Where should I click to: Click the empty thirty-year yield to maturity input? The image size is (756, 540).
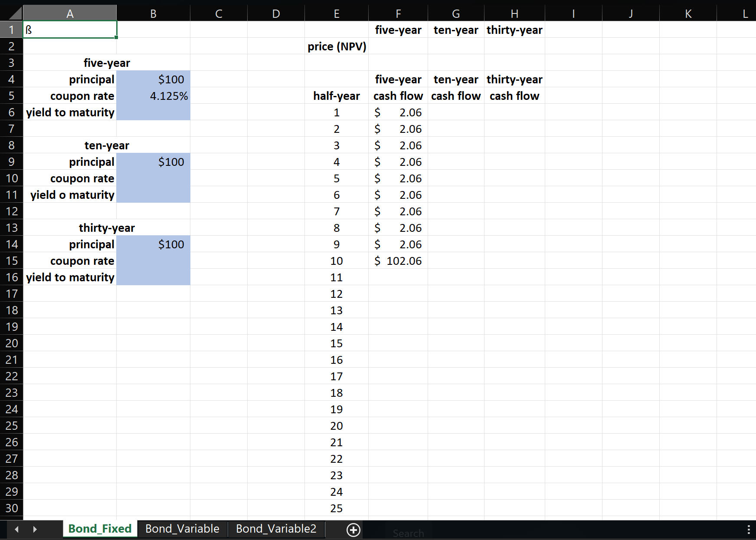point(153,277)
